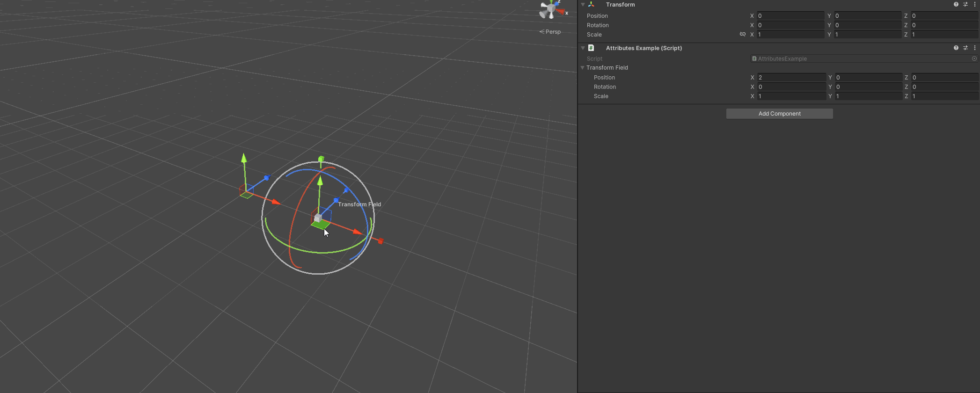Click the red X-axis handle on Transform Field gizmo
The image size is (980, 393).
358,232
